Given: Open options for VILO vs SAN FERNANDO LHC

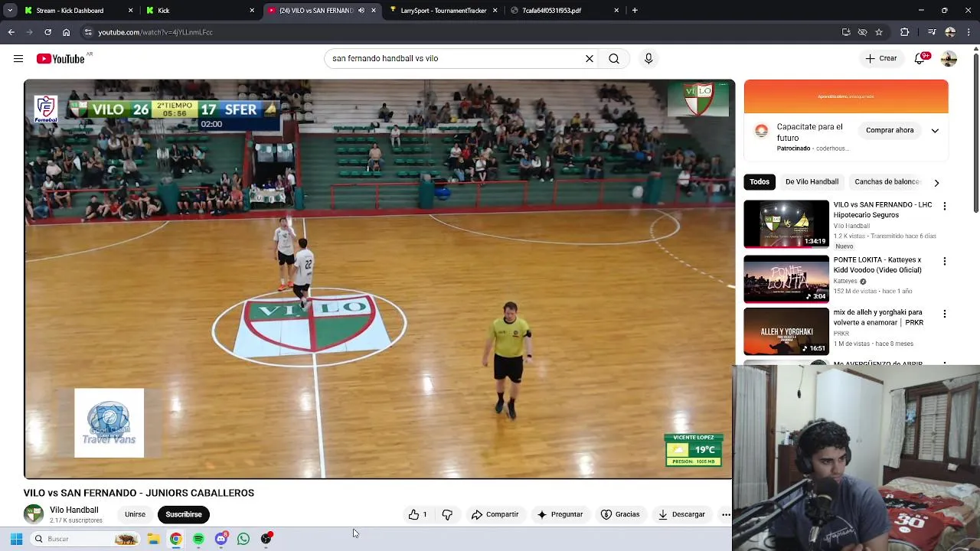Looking at the screenshot, I should click(944, 206).
